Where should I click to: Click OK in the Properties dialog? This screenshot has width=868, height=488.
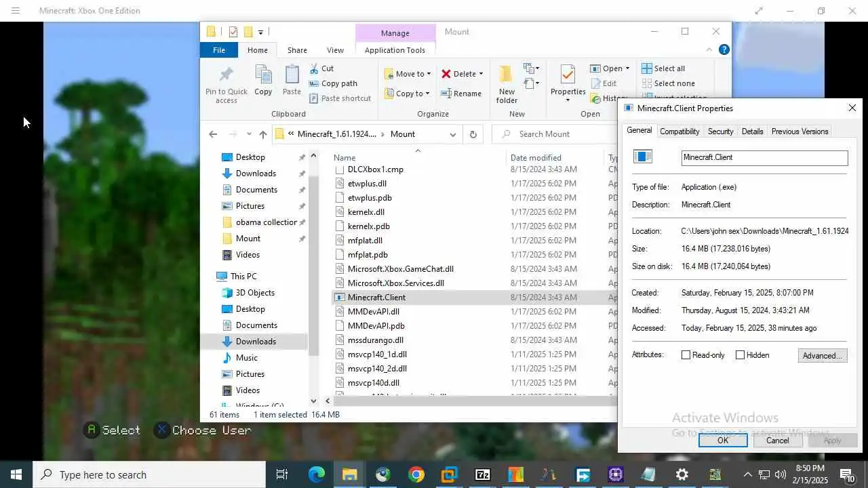pyautogui.click(x=723, y=441)
